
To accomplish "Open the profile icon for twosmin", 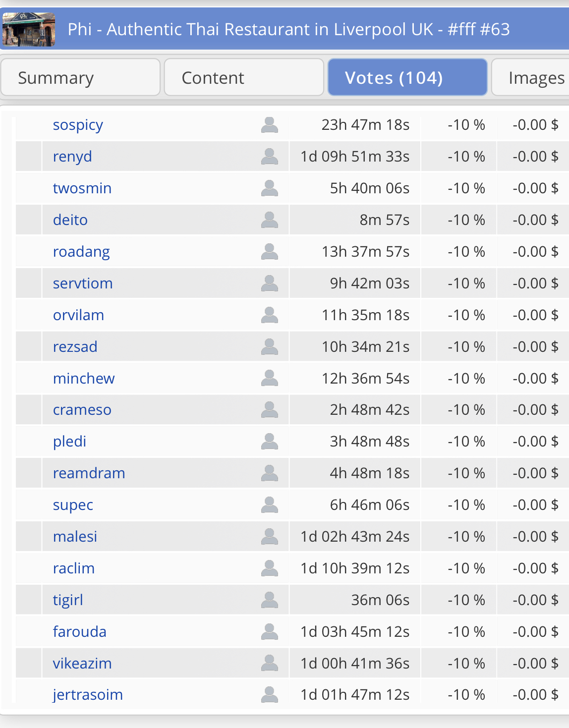I will tap(269, 188).
